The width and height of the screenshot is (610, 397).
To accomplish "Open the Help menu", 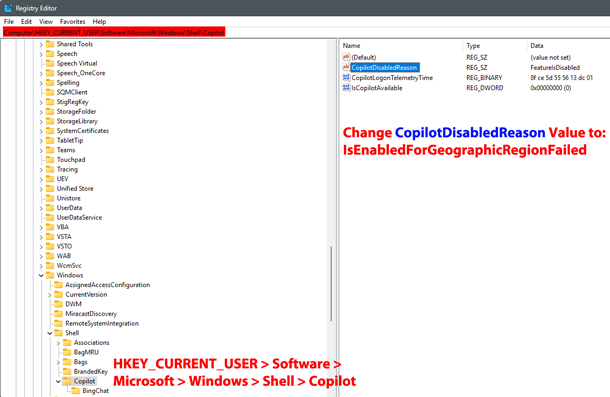I will point(99,22).
